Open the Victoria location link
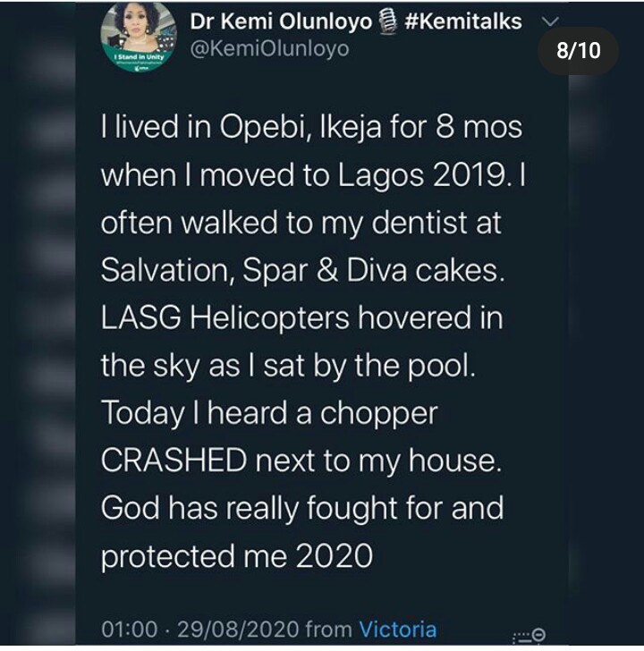 397,629
